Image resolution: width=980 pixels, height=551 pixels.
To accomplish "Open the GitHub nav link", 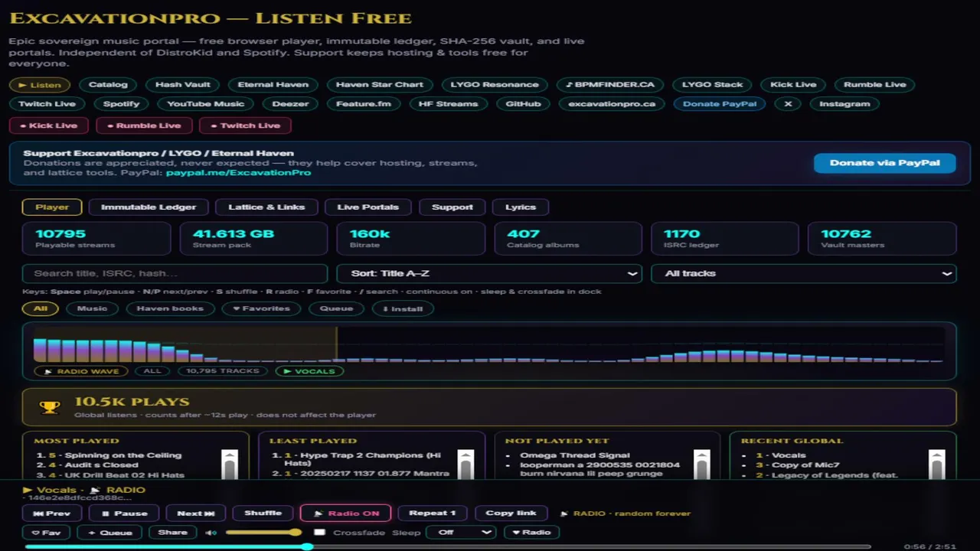I will tap(524, 104).
